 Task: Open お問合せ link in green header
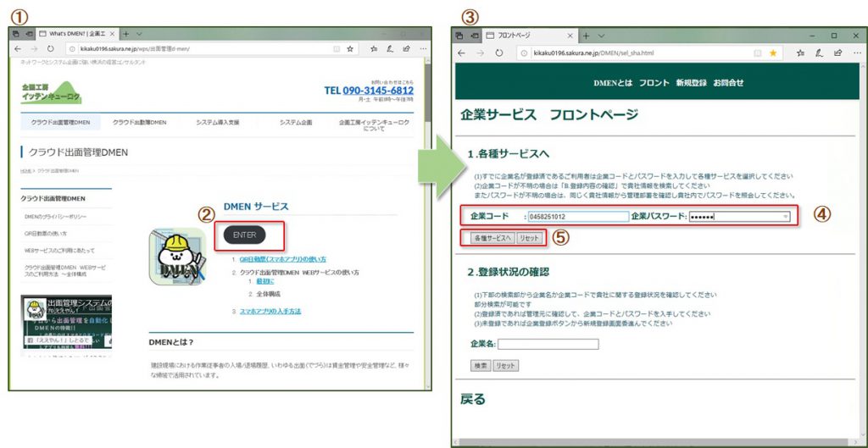[728, 83]
